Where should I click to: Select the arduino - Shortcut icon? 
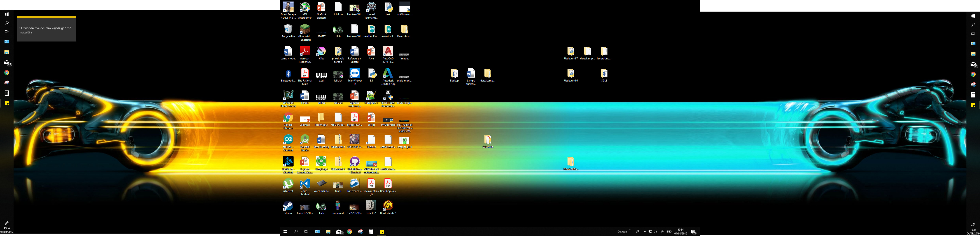point(288,142)
